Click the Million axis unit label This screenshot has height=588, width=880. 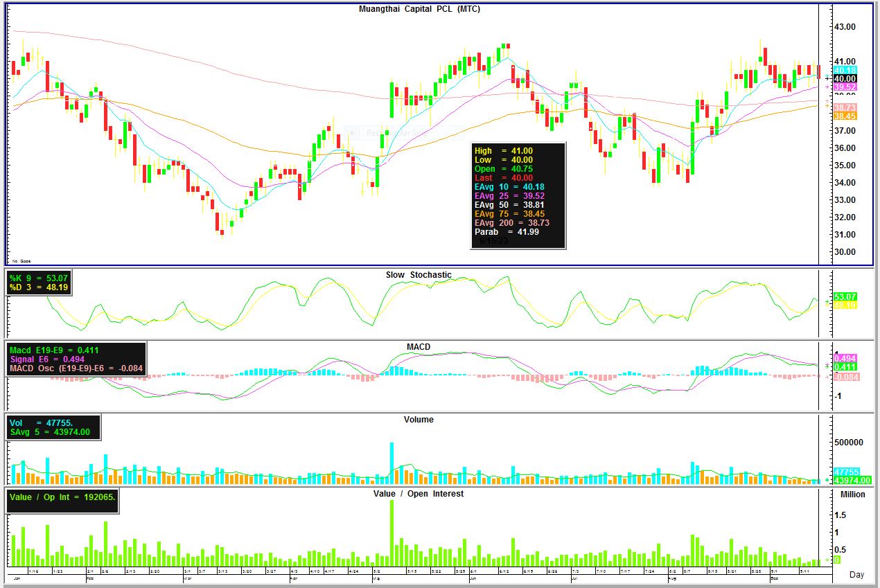click(852, 495)
